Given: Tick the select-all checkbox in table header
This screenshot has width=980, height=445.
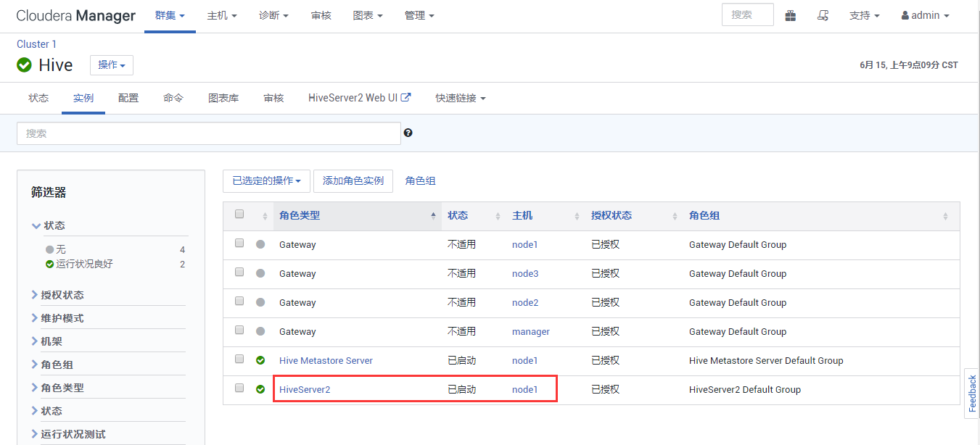Looking at the screenshot, I should tap(239, 214).
